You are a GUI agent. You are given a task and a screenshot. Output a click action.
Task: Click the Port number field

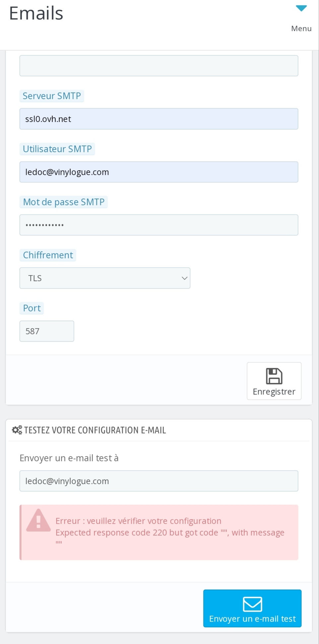(x=47, y=331)
